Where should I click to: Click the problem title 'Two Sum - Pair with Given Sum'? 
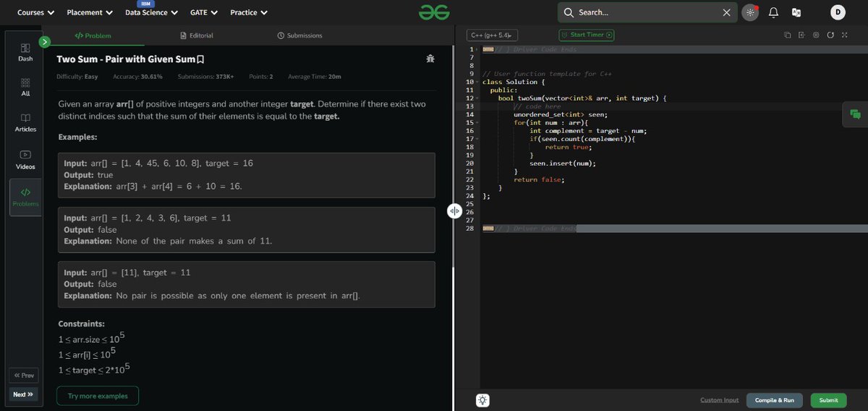coord(126,59)
